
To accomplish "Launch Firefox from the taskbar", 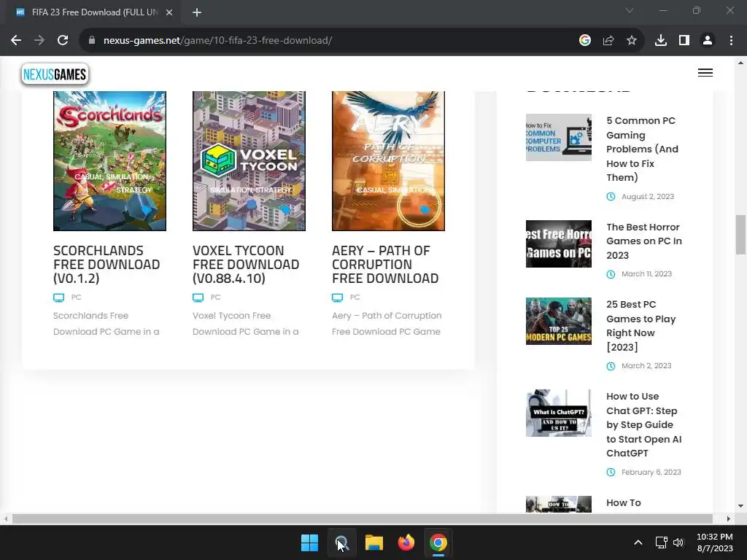I will click(x=406, y=542).
